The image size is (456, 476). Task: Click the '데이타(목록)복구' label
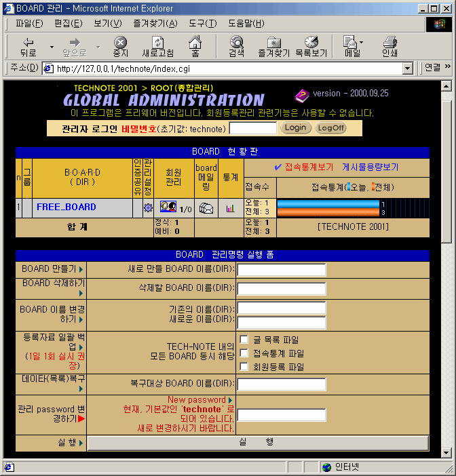(x=53, y=378)
